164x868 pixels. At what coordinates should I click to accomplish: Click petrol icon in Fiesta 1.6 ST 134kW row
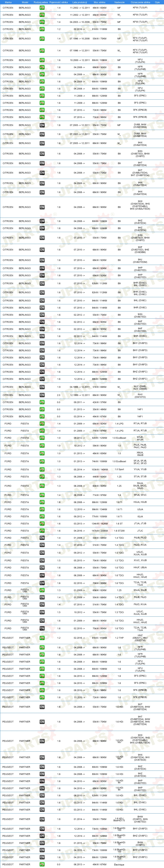tap(42, 524)
